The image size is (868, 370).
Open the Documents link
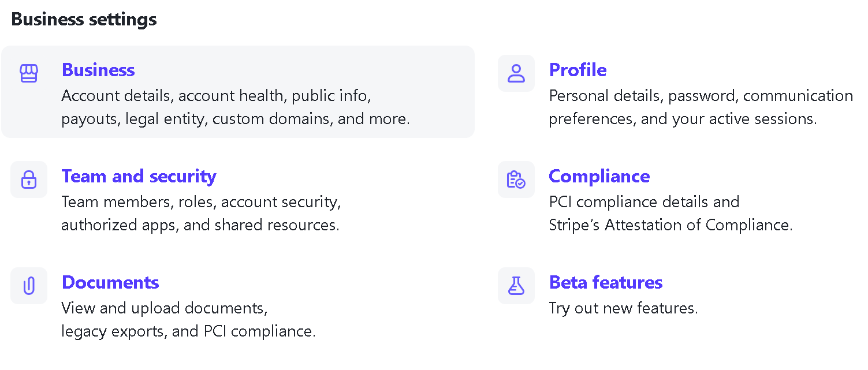tap(110, 282)
